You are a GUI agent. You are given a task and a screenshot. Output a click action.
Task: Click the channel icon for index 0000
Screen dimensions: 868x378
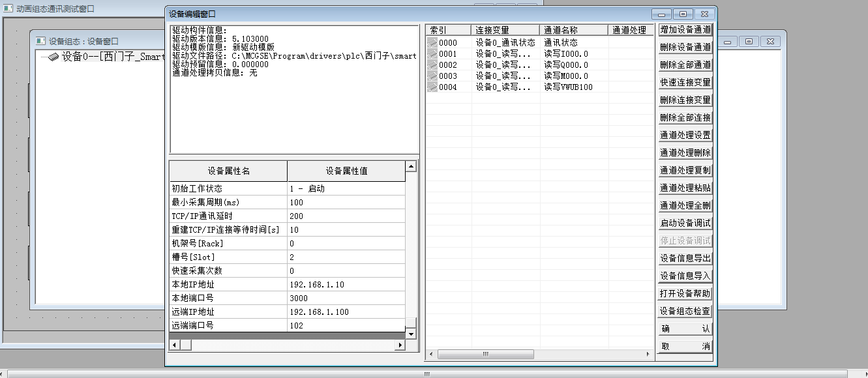click(432, 42)
